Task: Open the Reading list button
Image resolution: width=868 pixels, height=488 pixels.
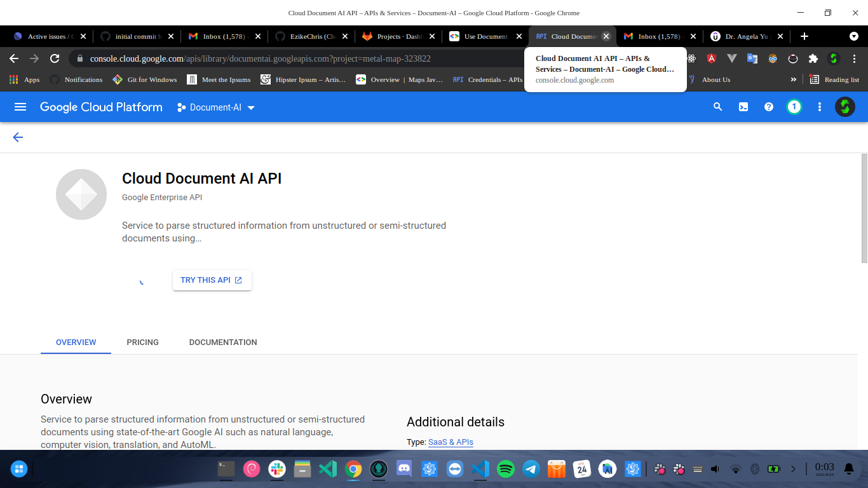Action: tap(834, 79)
